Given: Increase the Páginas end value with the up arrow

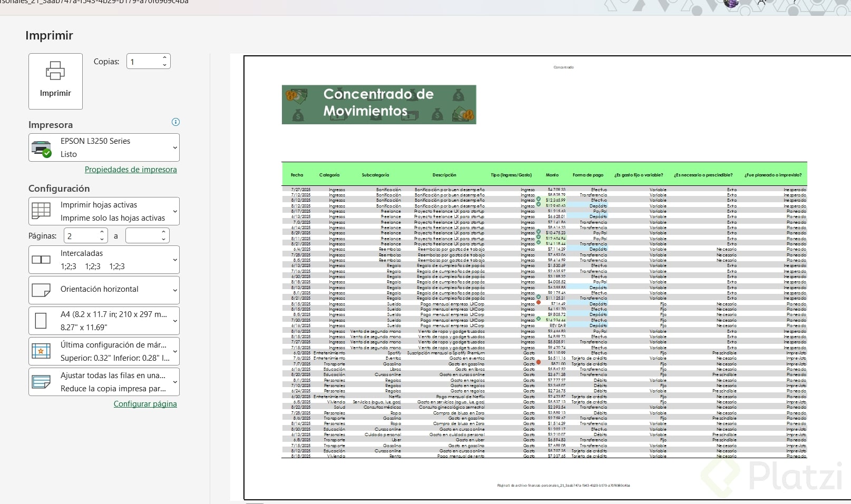Looking at the screenshot, I should [164, 232].
